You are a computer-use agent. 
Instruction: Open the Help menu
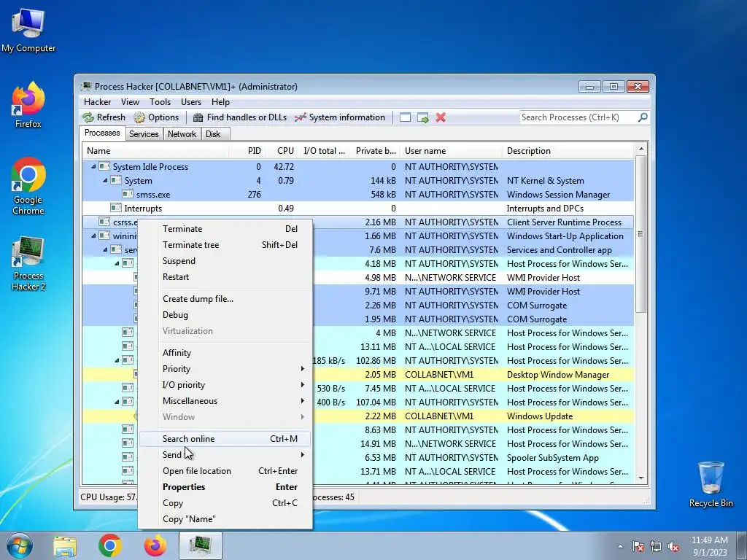coord(220,102)
